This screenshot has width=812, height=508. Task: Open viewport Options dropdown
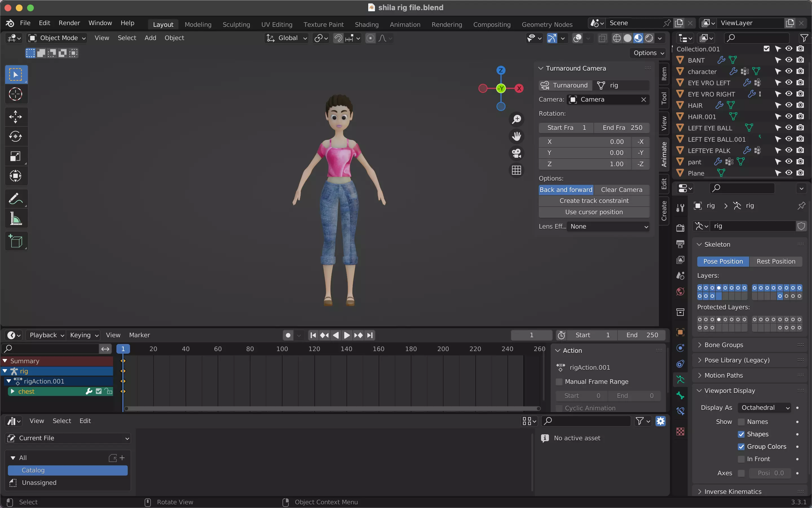pos(648,53)
